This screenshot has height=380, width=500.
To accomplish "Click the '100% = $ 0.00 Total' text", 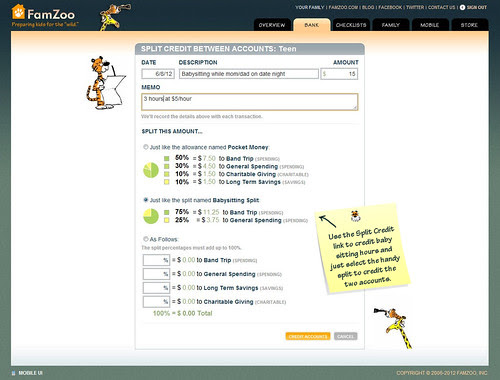I will 182,313.
